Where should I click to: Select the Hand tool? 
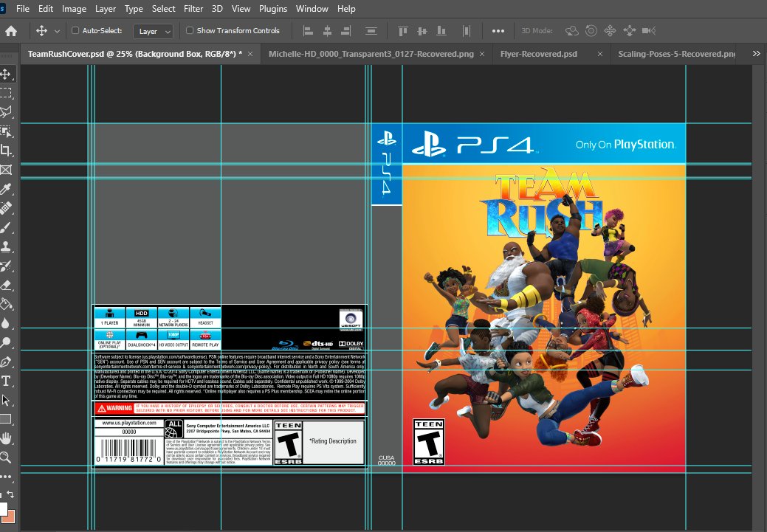point(6,438)
